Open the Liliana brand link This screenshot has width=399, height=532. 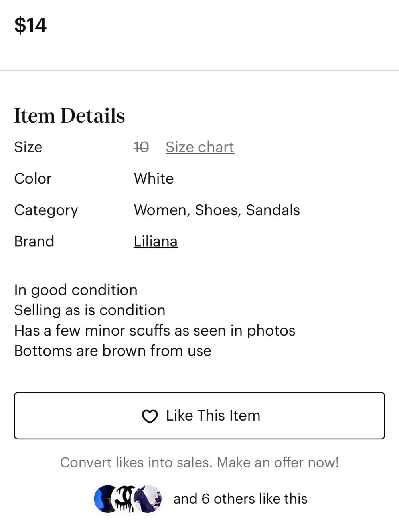tap(156, 241)
